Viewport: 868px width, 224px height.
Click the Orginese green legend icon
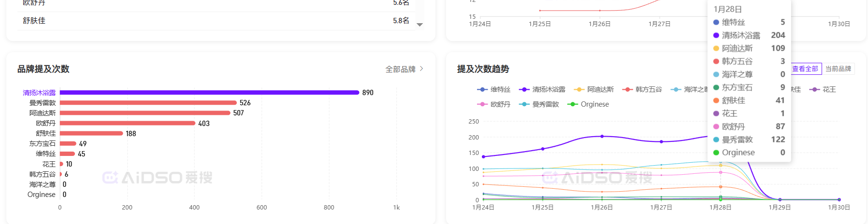point(573,104)
